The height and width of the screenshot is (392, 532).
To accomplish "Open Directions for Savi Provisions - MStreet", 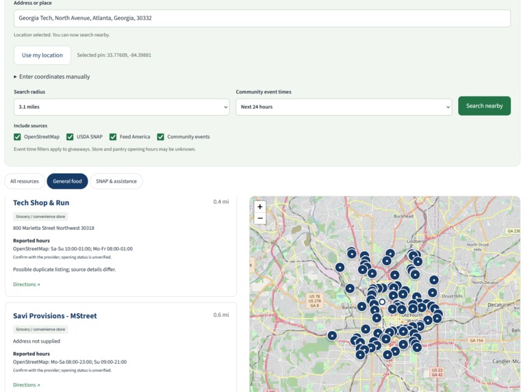I will [27, 385].
